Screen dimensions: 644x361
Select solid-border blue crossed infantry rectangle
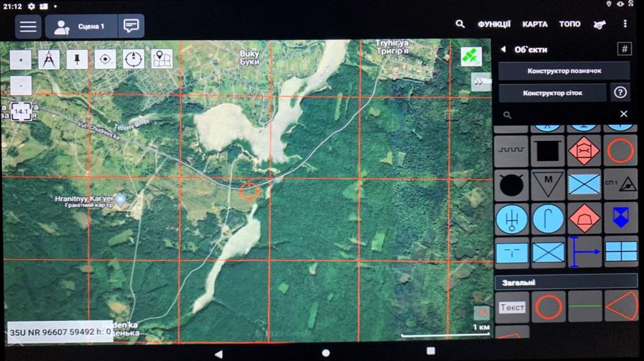click(548, 253)
